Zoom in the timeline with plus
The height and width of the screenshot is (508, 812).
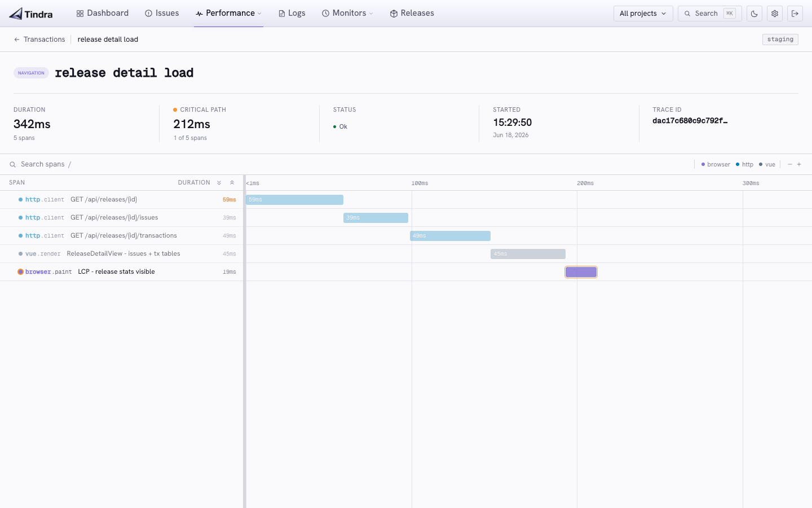tap(799, 164)
